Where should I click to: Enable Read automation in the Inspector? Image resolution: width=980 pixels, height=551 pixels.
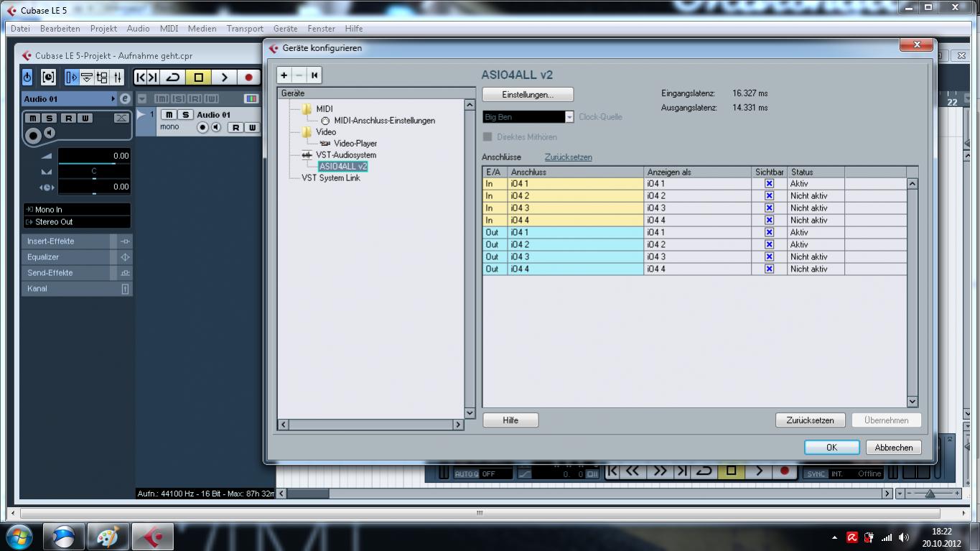click(x=68, y=118)
